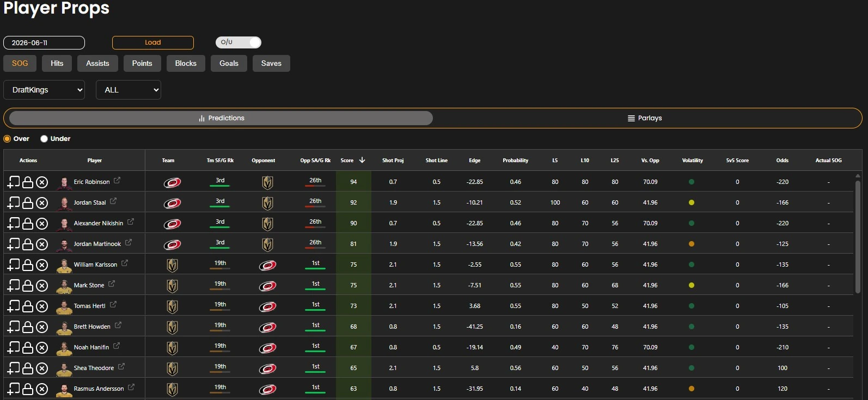Image resolution: width=868 pixels, height=400 pixels.
Task: Open Brett Howden's external link icon
Action: click(118, 325)
